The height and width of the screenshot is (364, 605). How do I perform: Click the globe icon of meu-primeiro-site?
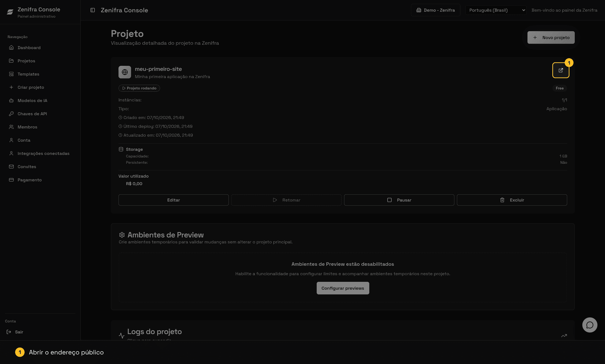(x=125, y=72)
